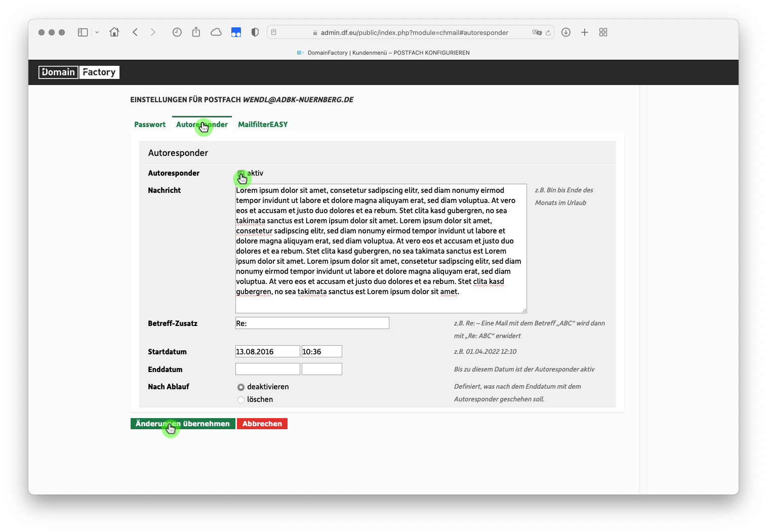Click the lock icon before the URL
This screenshot has width=767, height=532.
click(315, 33)
